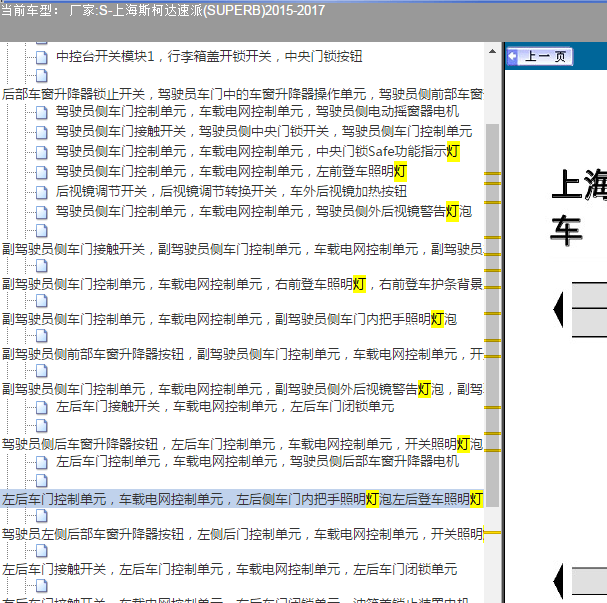The height and width of the screenshot is (603, 607).
Task: Select row ending 副驾驶员侧车门内把手照明灯泡
Action: (x=230, y=319)
